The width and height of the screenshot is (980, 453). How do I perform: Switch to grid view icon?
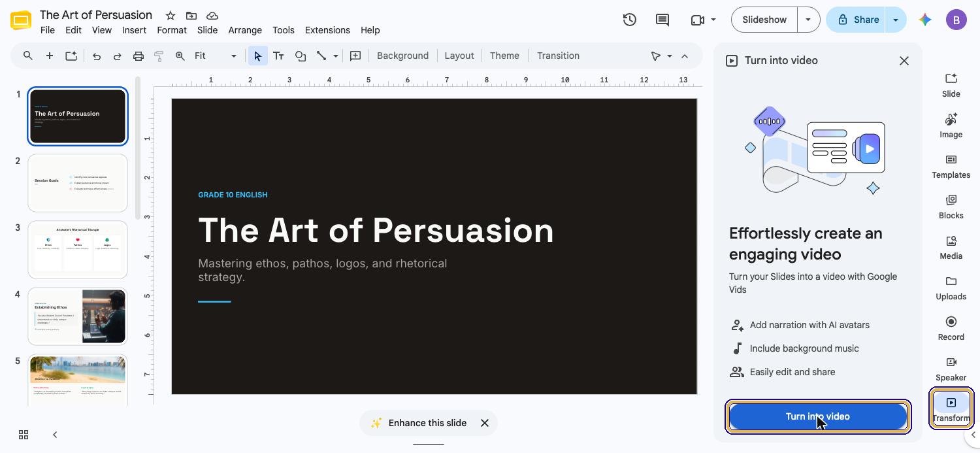point(24,435)
